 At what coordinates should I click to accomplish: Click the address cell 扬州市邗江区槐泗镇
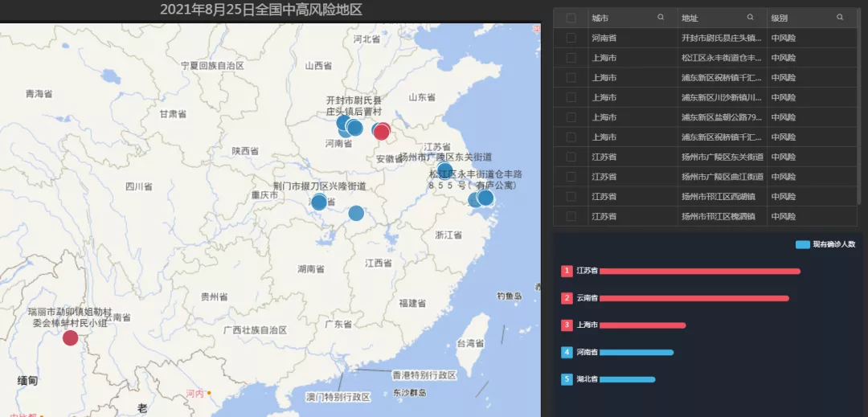click(x=723, y=216)
